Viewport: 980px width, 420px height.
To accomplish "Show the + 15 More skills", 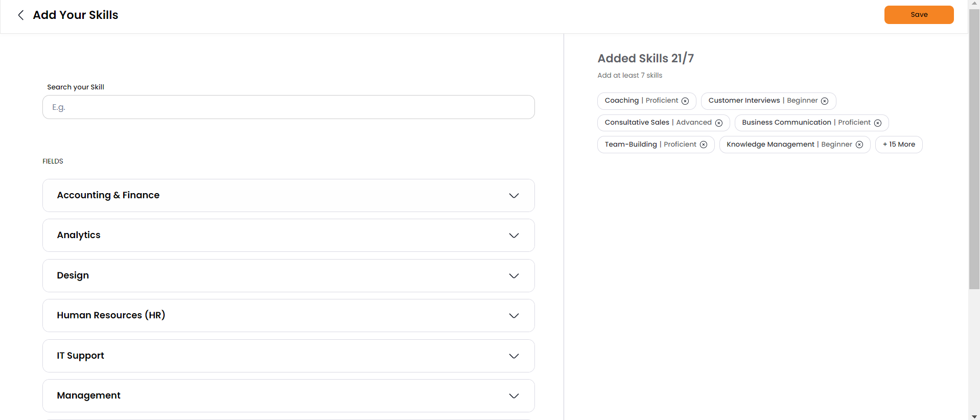I will (899, 145).
